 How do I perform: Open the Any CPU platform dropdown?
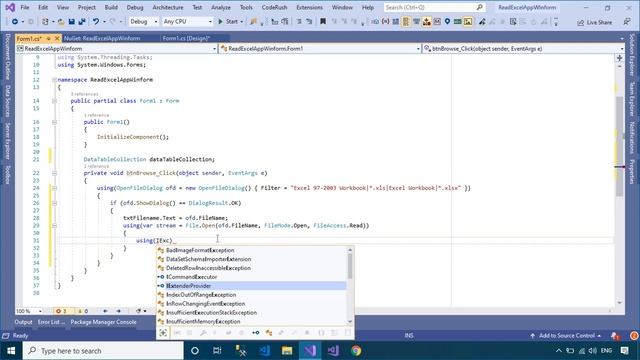187,22
